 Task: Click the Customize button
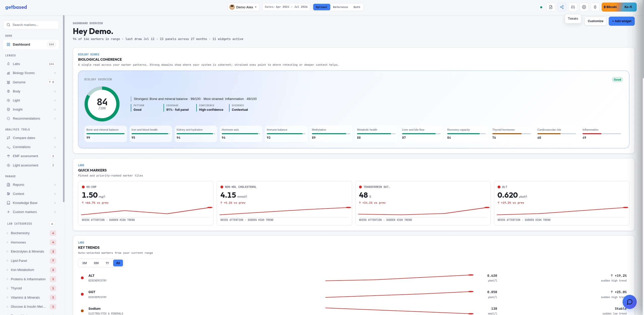[595, 21]
